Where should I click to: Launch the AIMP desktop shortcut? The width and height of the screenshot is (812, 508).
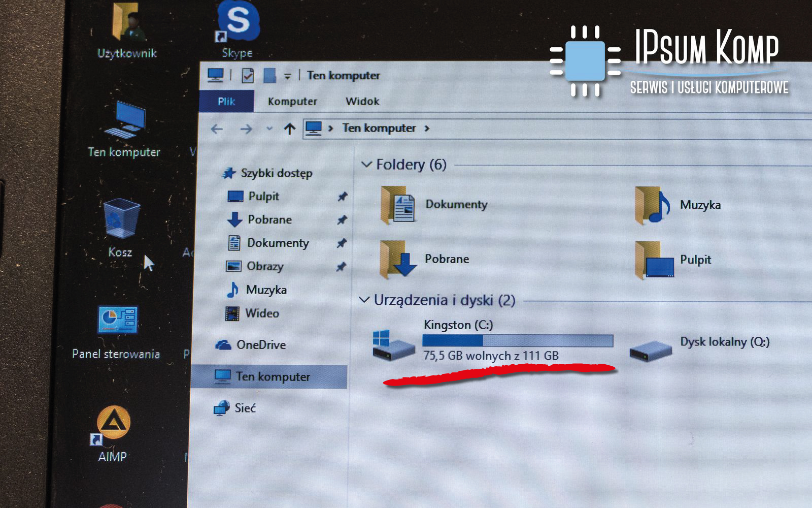coord(113,434)
